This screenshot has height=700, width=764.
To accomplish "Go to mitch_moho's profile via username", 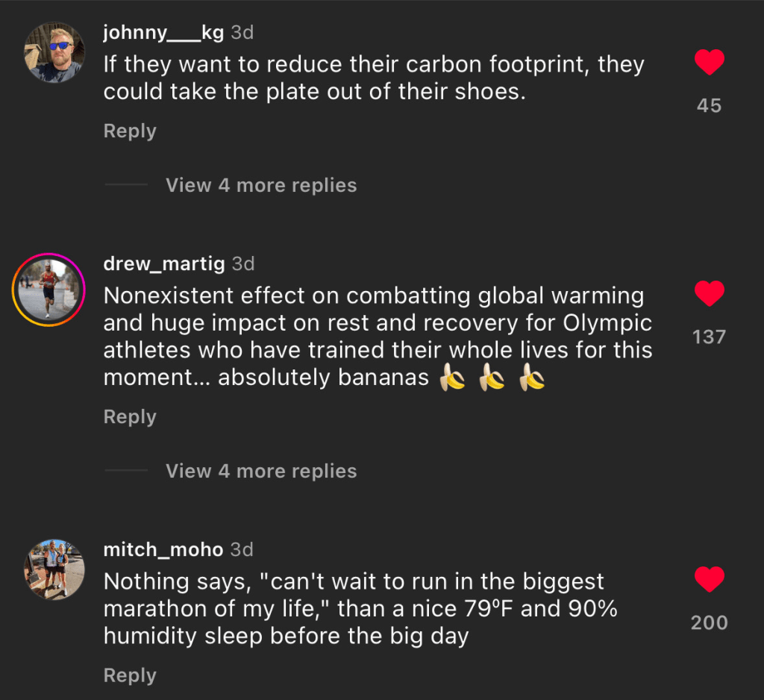I will [x=163, y=550].
